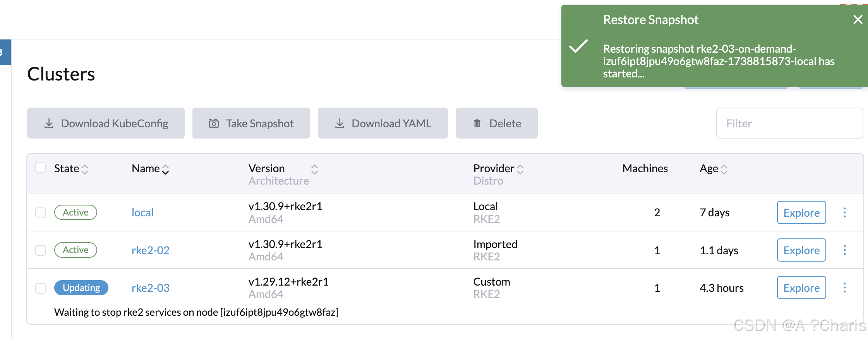Screen dimensions: 868x339
Task: Click the version v1.29.12+rke2r1 text
Action: (288, 282)
